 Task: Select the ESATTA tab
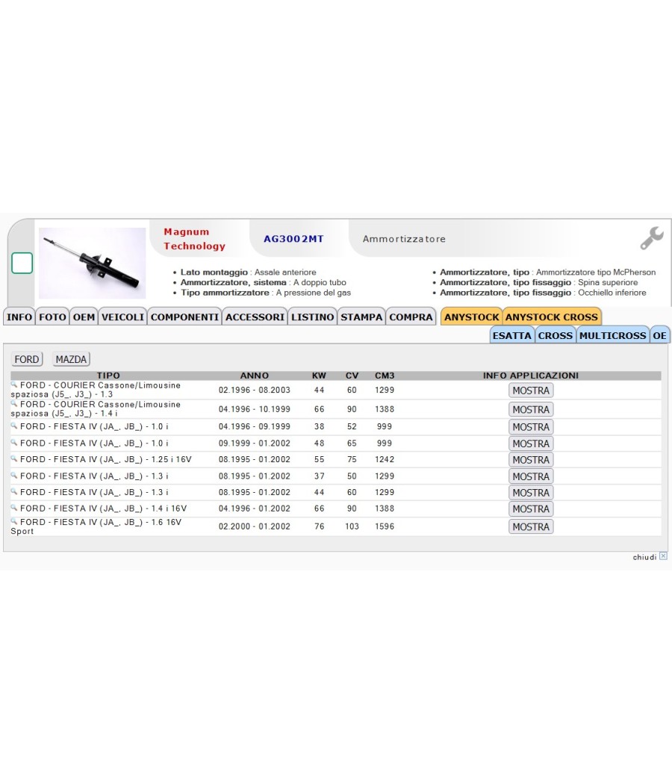[512, 335]
